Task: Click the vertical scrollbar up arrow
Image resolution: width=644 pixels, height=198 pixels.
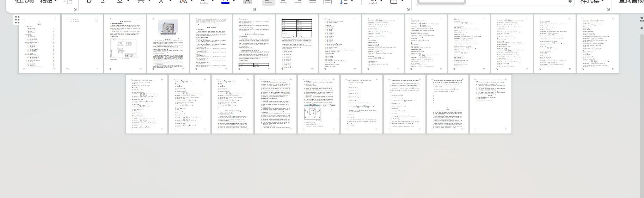Action: 642,28
